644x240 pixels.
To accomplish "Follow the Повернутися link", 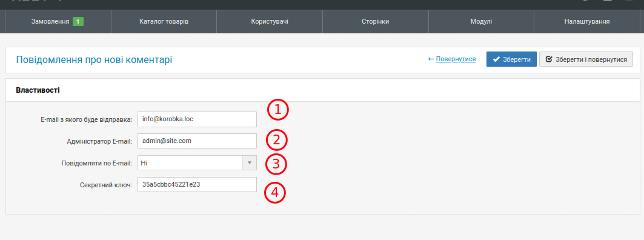I will coord(456,59).
